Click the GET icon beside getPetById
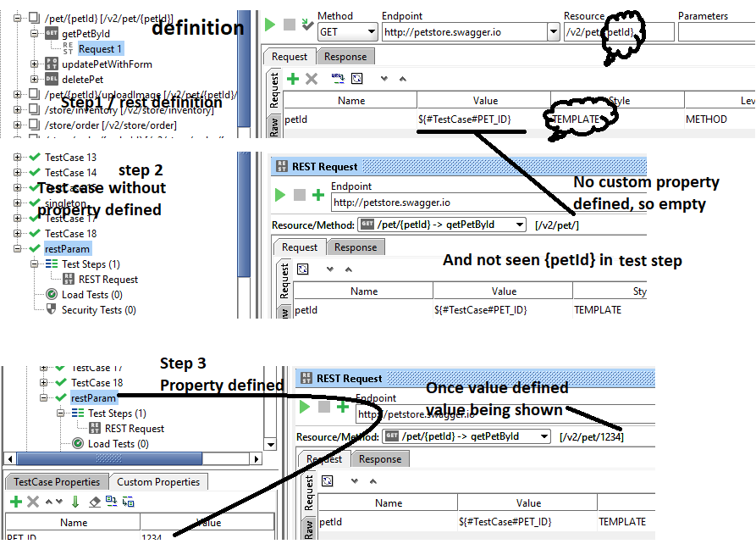 pyautogui.click(x=52, y=33)
